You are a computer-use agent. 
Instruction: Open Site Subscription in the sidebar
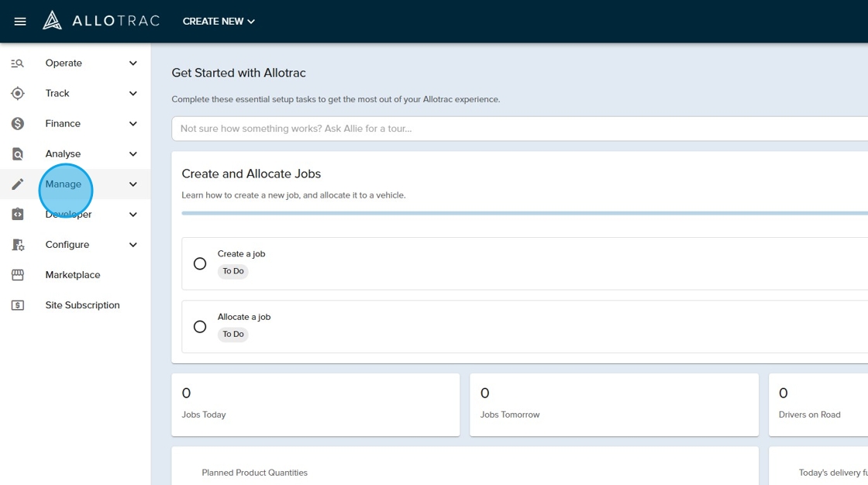[82, 305]
